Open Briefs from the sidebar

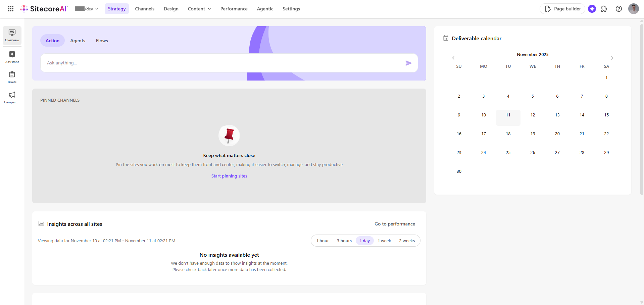[12, 77]
